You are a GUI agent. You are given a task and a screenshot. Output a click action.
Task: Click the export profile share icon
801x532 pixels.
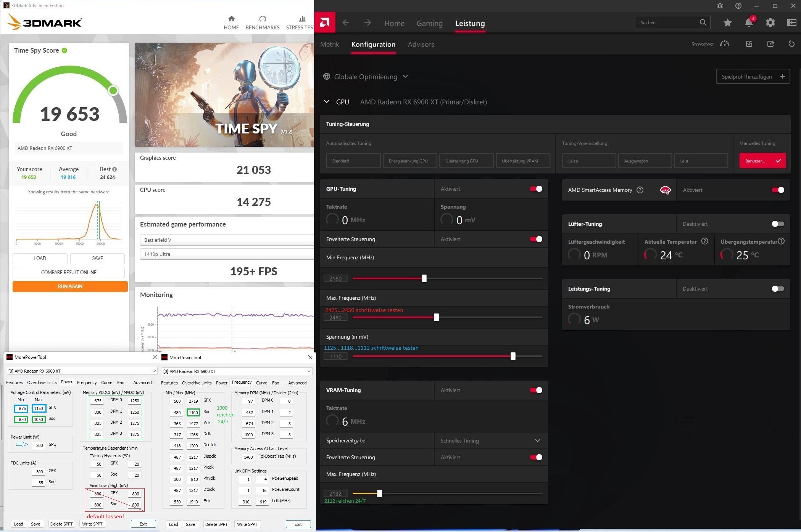point(770,44)
